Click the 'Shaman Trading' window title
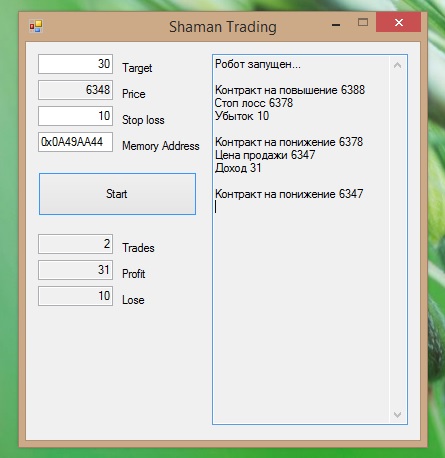The height and width of the screenshot is (458, 445). pos(223,27)
